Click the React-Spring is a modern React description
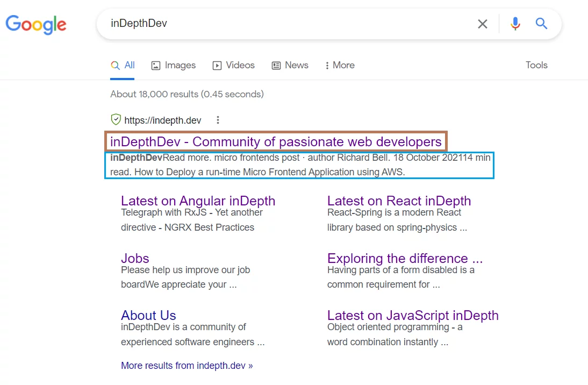The width and height of the screenshot is (588, 385). [x=397, y=220]
